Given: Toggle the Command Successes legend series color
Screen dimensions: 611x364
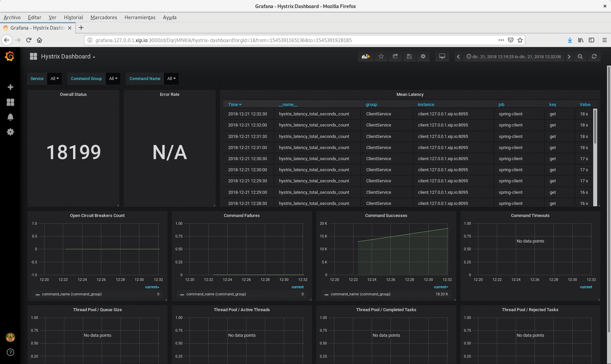Looking at the screenshot, I should 327,294.
